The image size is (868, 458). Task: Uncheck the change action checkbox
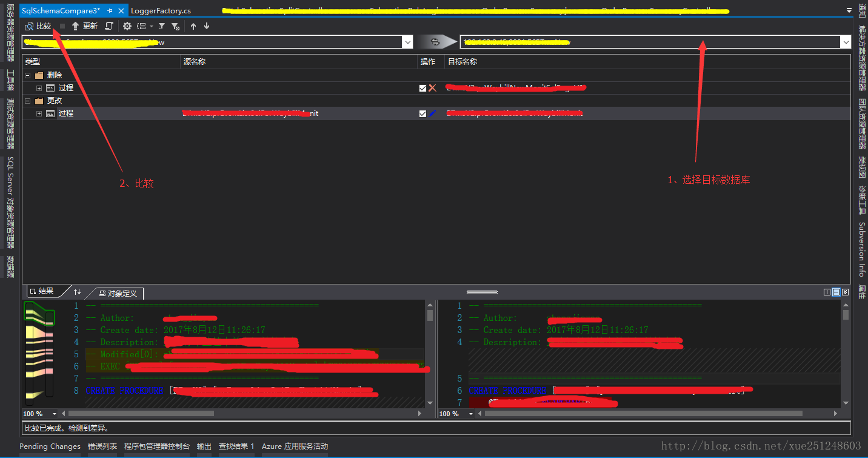422,113
